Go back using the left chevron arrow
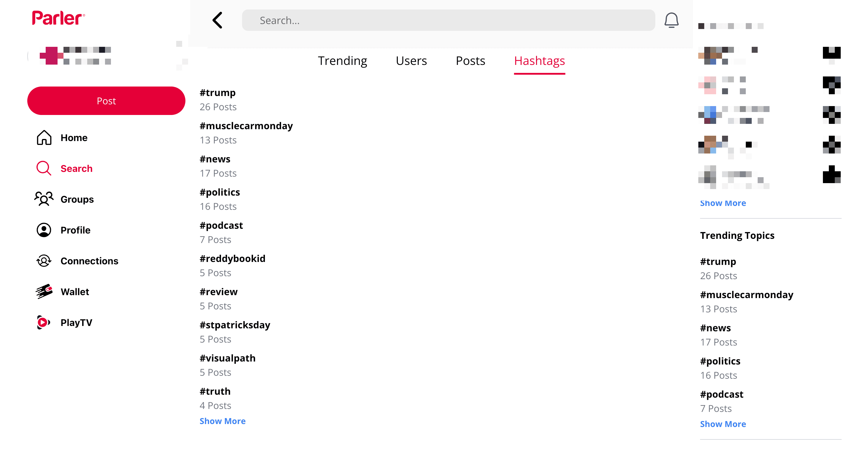 click(217, 20)
